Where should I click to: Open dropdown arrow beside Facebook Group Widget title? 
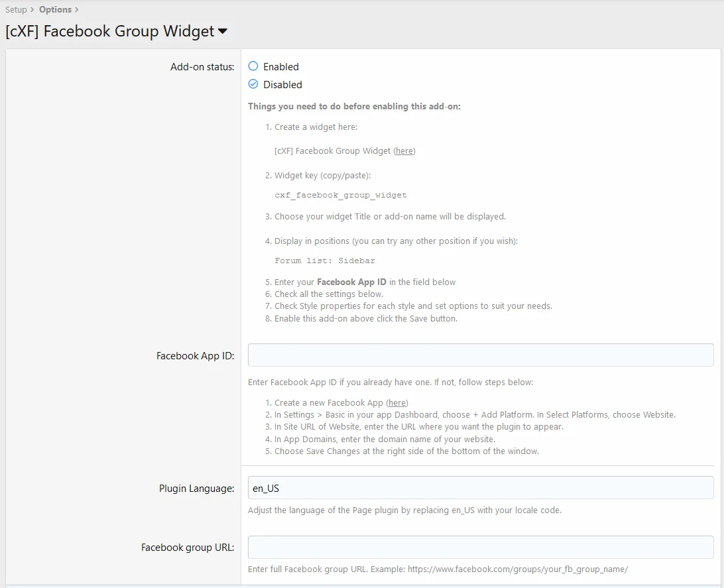(x=223, y=31)
